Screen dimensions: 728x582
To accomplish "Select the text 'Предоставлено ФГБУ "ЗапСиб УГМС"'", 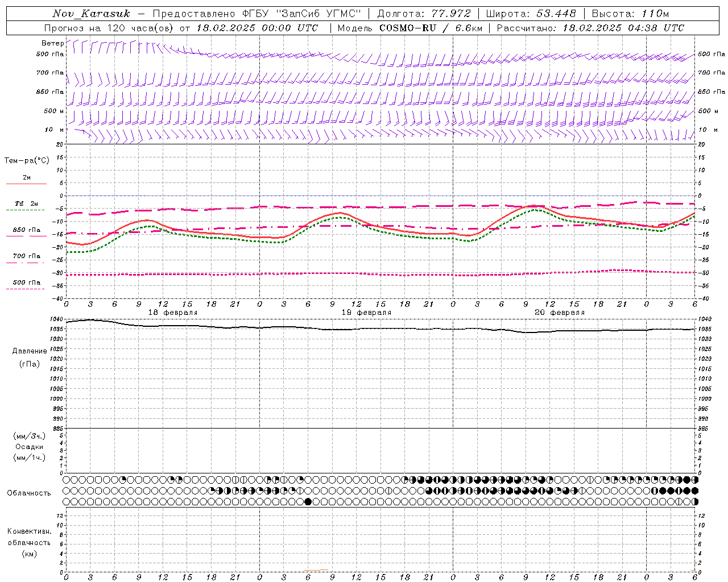I will [257, 14].
